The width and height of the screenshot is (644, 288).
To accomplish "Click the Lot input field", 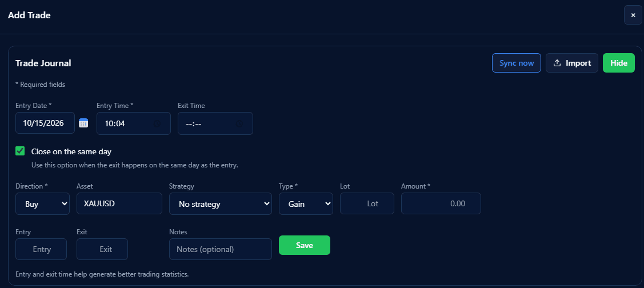I will pos(367,203).
